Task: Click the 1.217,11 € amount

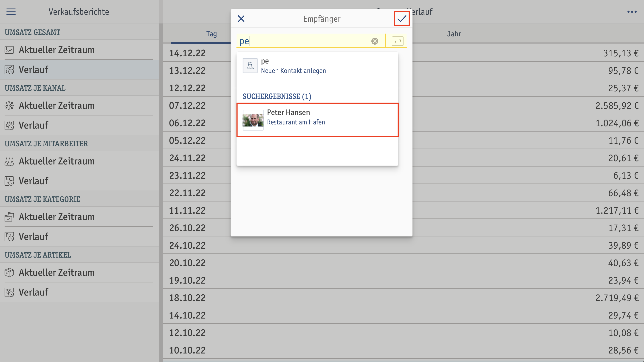Action: (x=617, y=210)
